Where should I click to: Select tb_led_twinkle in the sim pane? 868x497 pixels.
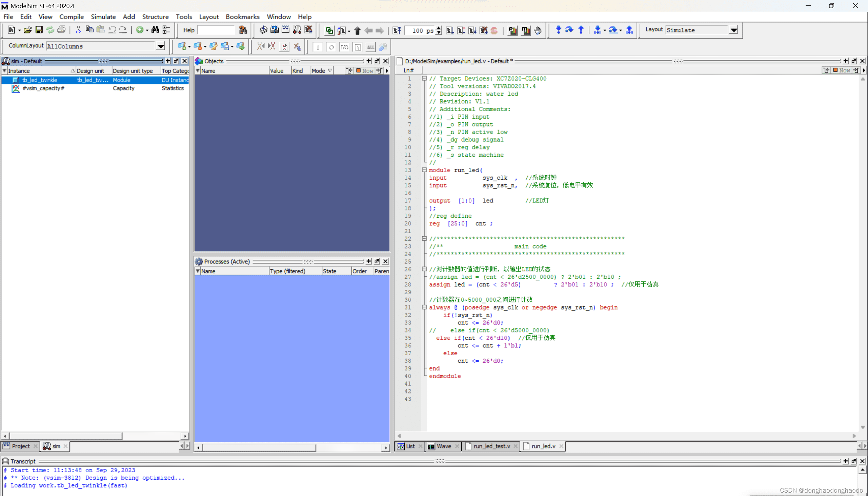(x=40, y=80)
